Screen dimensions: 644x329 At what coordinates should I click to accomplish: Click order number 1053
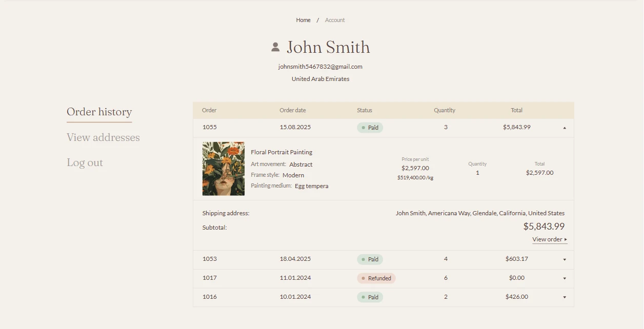pyautogui.click(x=210, y=259)
